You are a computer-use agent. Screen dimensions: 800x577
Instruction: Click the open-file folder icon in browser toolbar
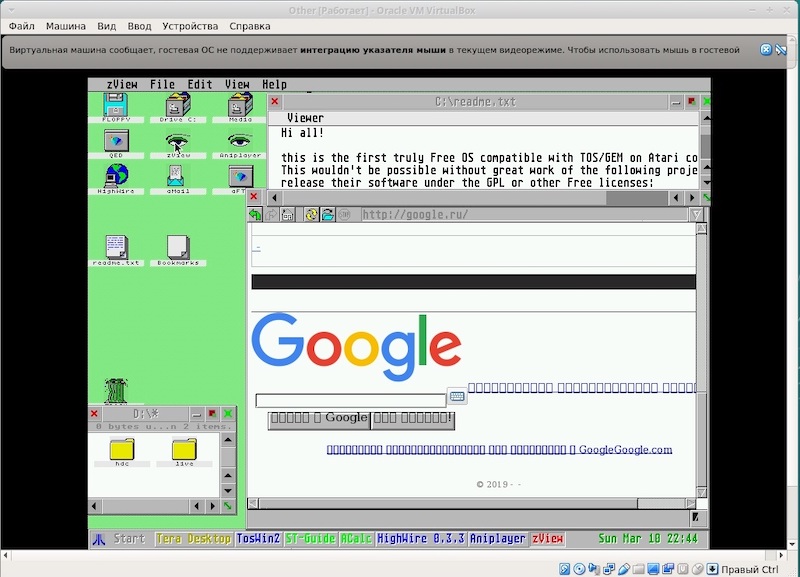coord(327,214)
